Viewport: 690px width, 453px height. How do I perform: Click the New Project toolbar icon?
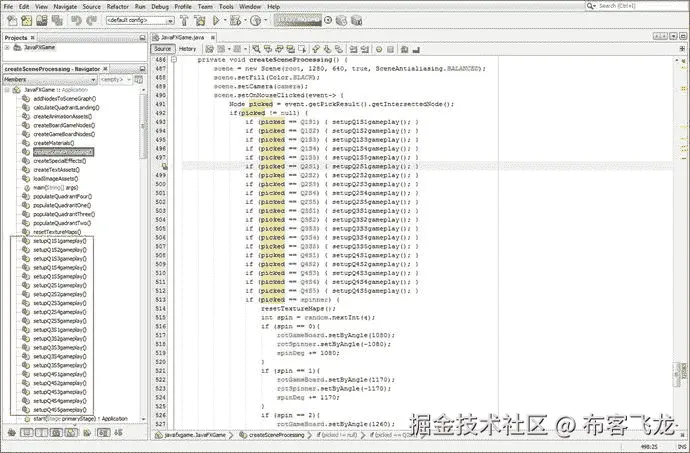(26, 20)
